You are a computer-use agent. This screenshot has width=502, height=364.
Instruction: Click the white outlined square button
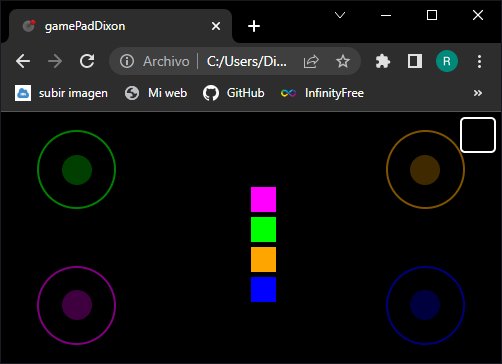click(478, 135)
